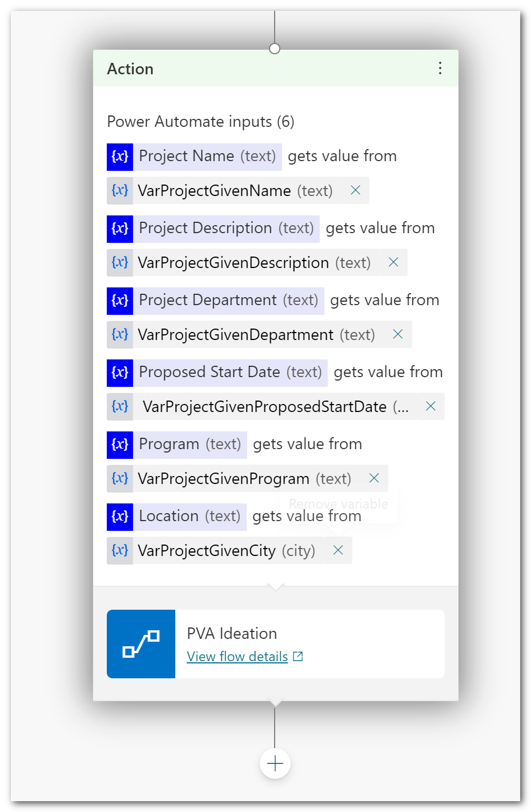Click the Project Name (text) input label
This screenshot has width=531, height=812.
(x=207, y=157)
